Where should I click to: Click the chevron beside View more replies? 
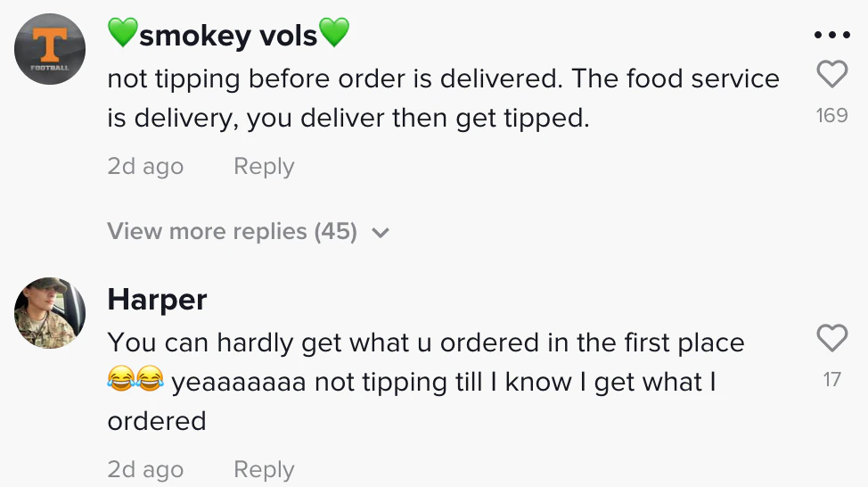pos(381,233)
